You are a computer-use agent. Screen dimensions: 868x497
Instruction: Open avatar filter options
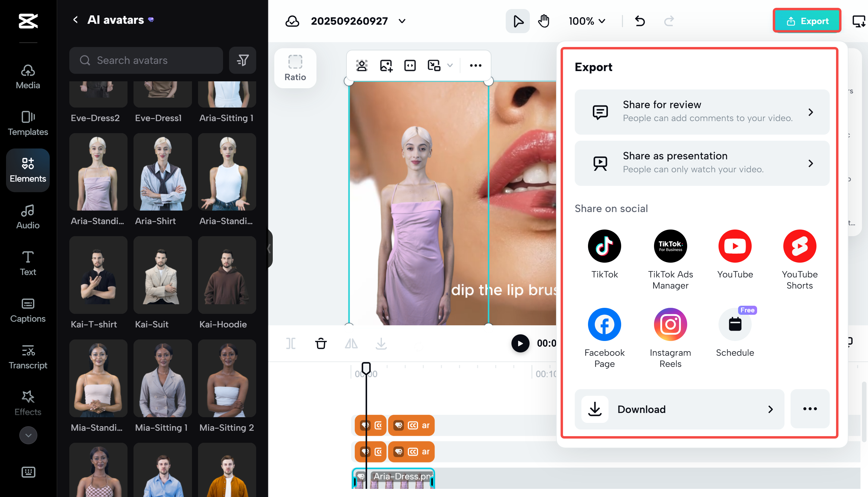[242, 61]
